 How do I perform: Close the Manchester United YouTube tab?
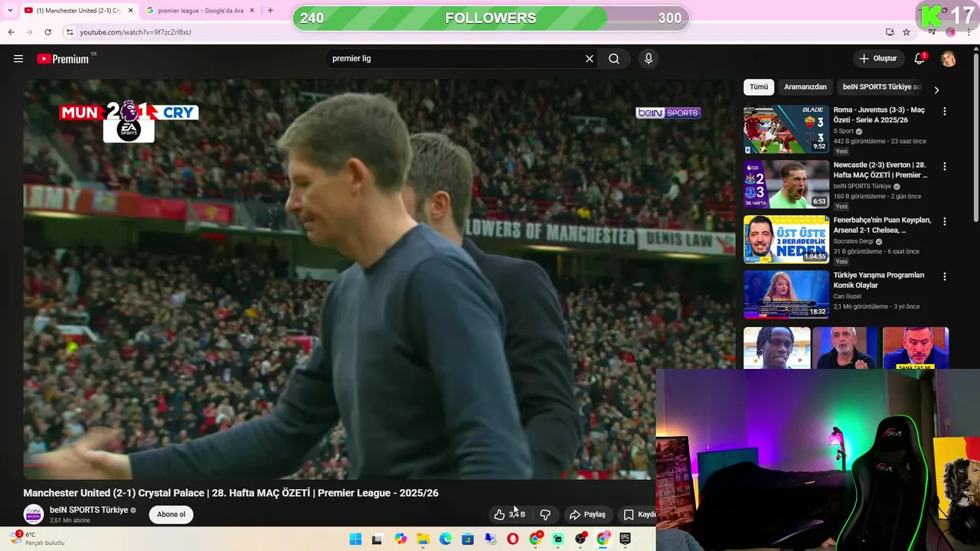pos(130,11)
